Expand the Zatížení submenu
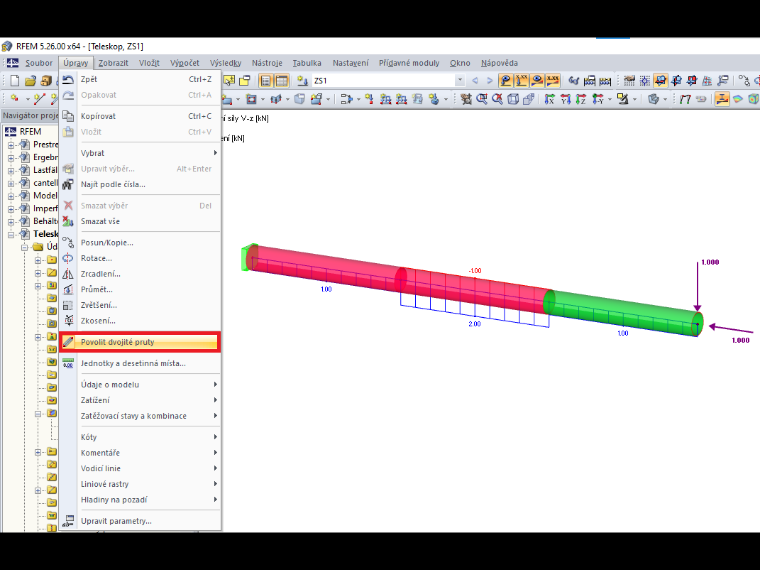Image resolution: width=760 pixels, height=570 pixels. 140,400
